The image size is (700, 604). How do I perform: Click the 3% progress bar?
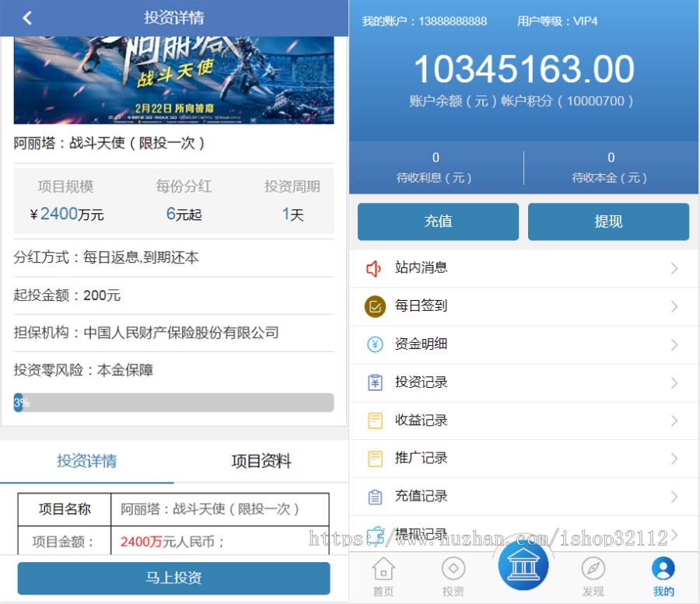pos(173,403)
